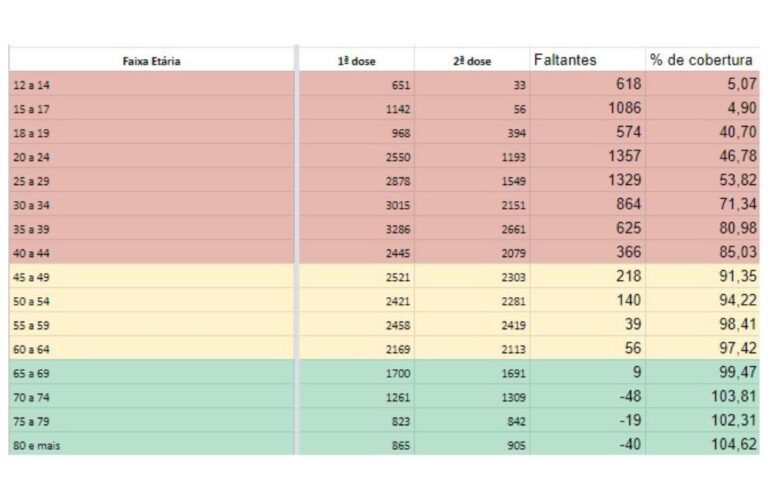Select the '45 a 49' row label
The width and height of the screenshot is (768, 499).
[30, 277]
